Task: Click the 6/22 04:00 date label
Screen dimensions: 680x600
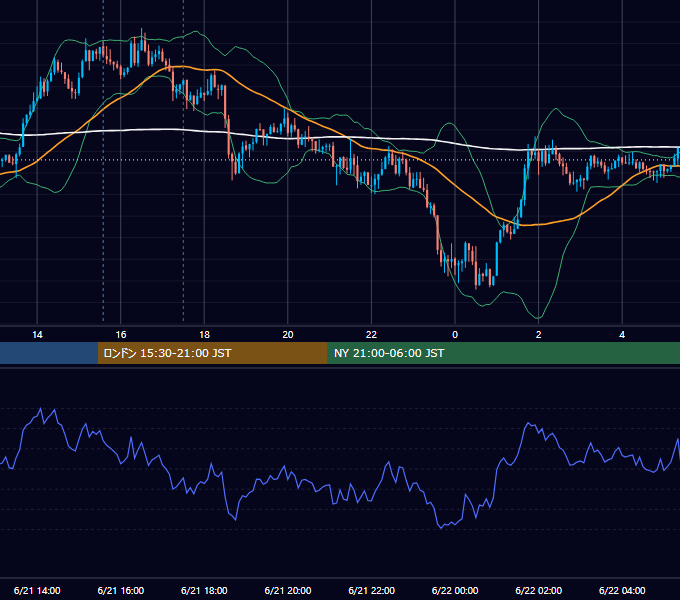Action: click(622, 590)
